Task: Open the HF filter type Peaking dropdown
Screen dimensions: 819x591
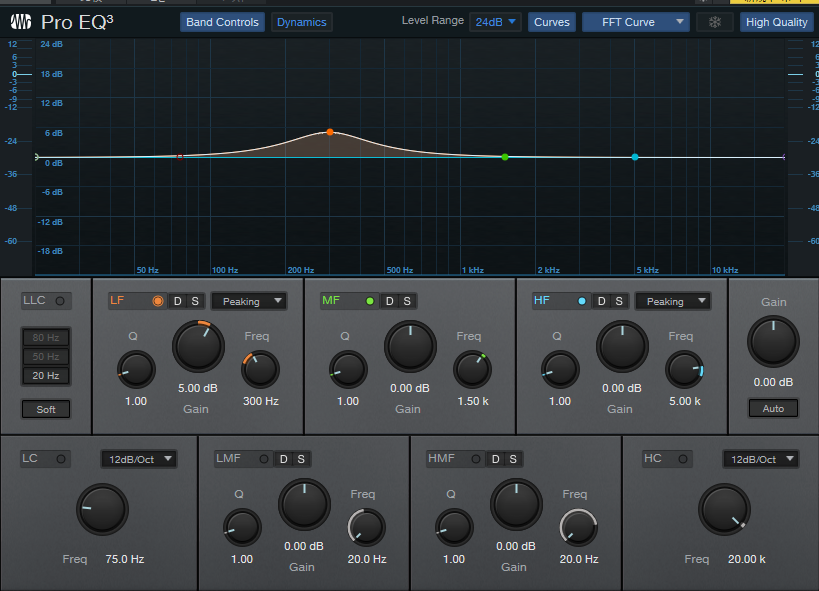Action: pyautogui.click(x=673, y=301)
